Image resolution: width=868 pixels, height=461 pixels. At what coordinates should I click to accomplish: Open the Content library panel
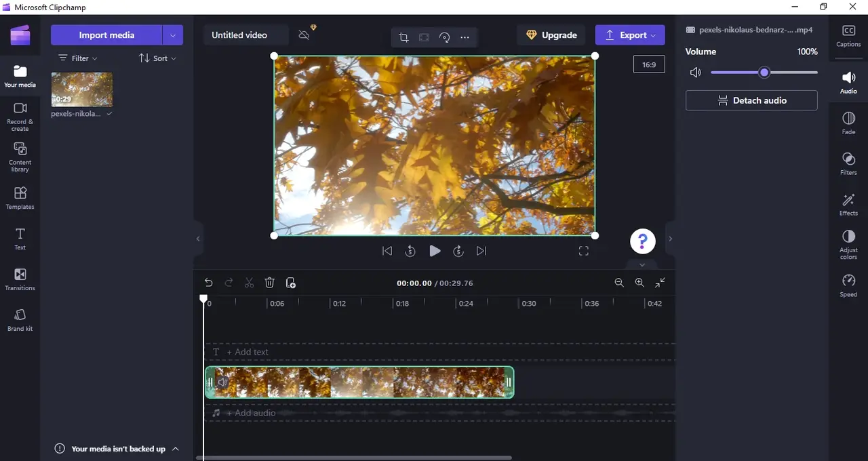tap(20, 157)
